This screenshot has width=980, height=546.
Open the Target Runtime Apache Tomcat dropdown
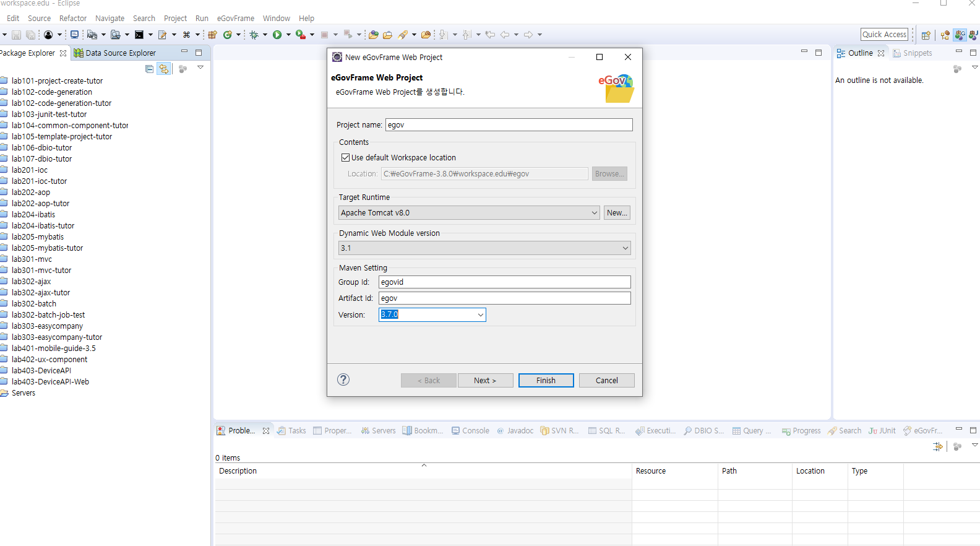[469, 212]
